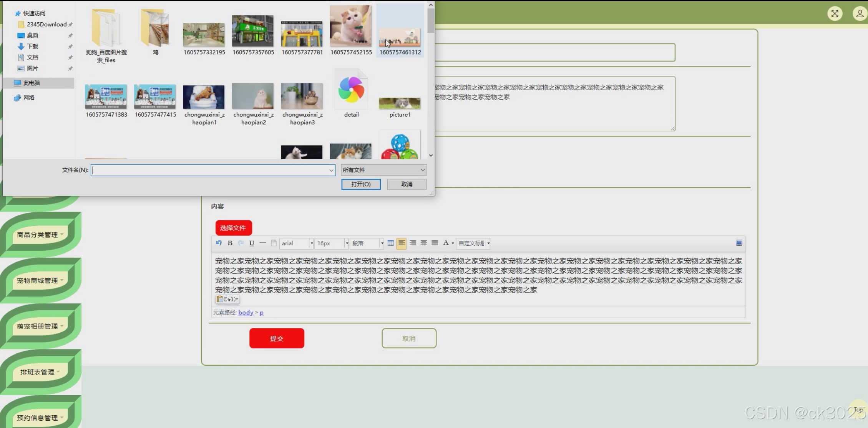Click the undo icon in editor toolbar
Screen dimensions: 868x428
[219, 243]
